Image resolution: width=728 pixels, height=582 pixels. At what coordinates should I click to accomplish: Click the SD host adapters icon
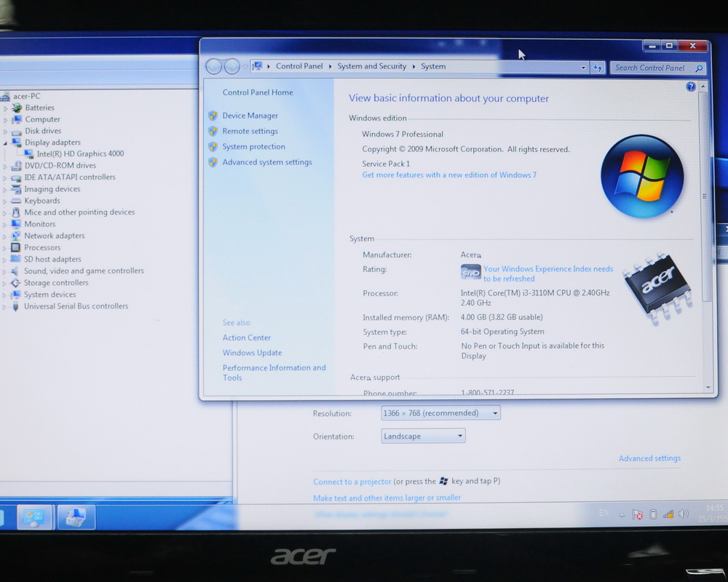16,259
